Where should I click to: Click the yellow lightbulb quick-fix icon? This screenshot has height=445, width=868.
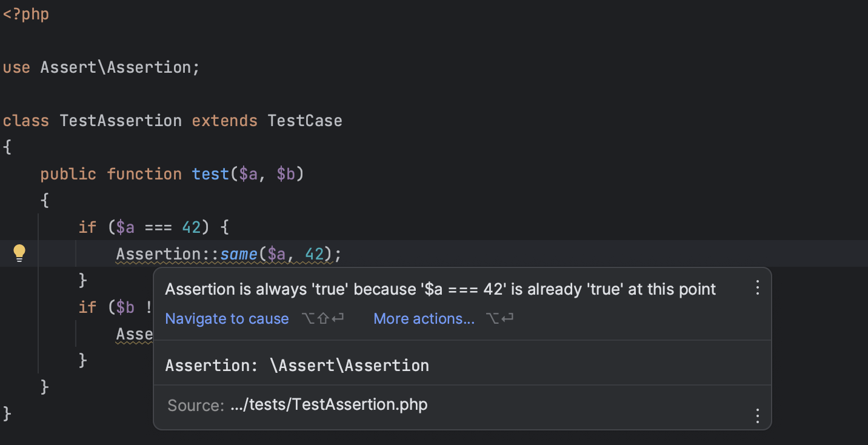click(x=19, y=253)
